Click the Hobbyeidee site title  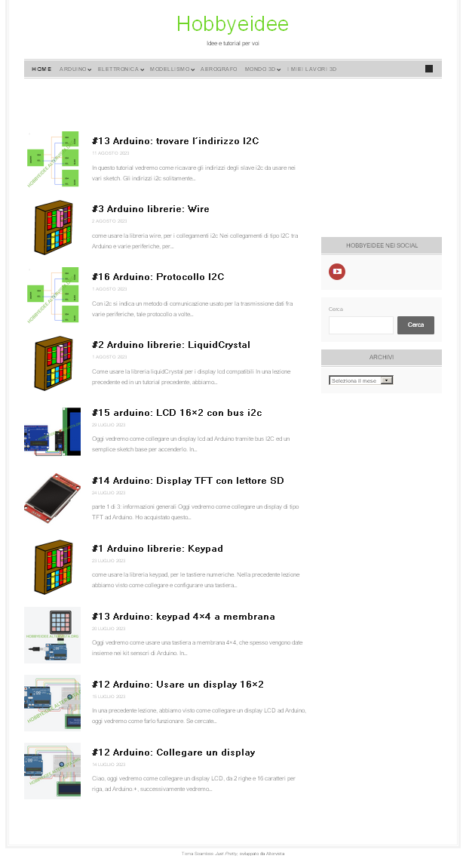(233, 24)
